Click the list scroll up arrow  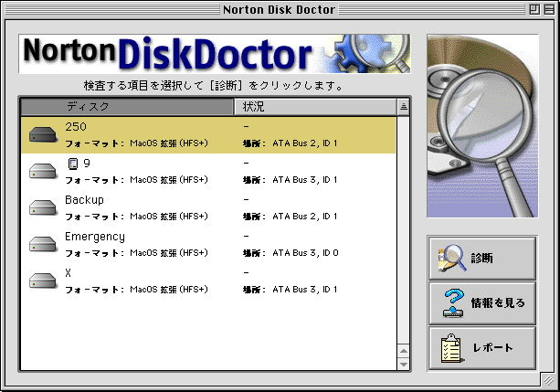404,351
